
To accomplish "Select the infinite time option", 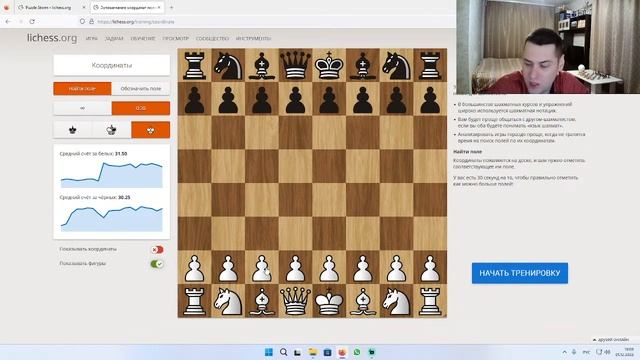I will pyautogui.click(x=82, y=108).
